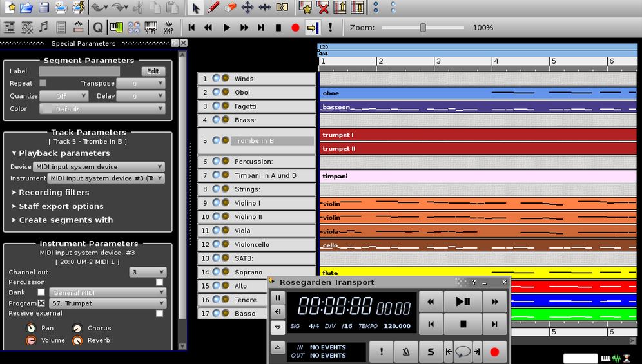The height and width of the screenshot is (364, 642).
Task: Open the Matrix editor icon
Action: (10, 28)
